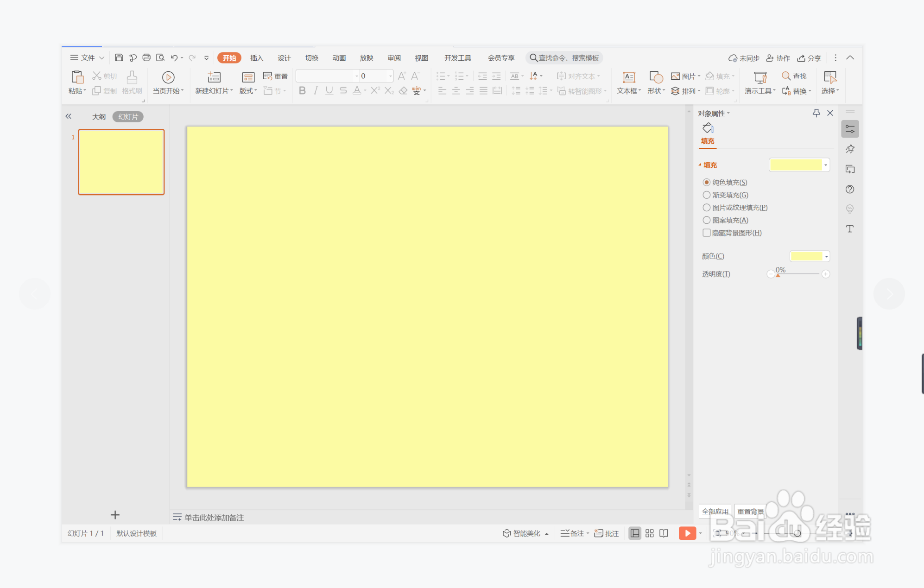Select gradient fill radio option

tap(707, 195)
